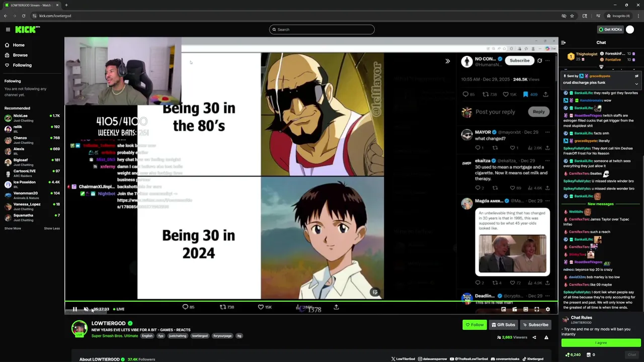The height and width of the screenshot is (362, 644).
Task: Focus the Kick search field
Action: point(322,30)
